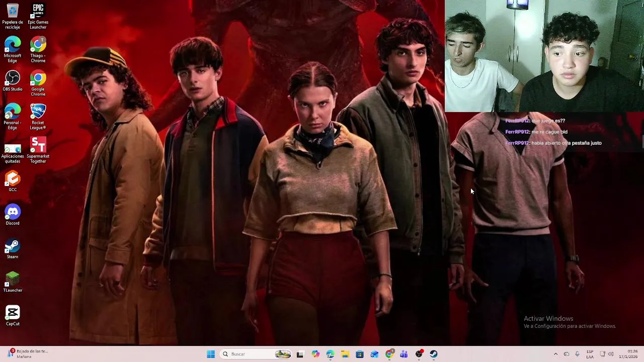Open the Steam desktop shortcut
This screenshot has width=644, height=362.
pyautogui.click(x=13, y=249)
